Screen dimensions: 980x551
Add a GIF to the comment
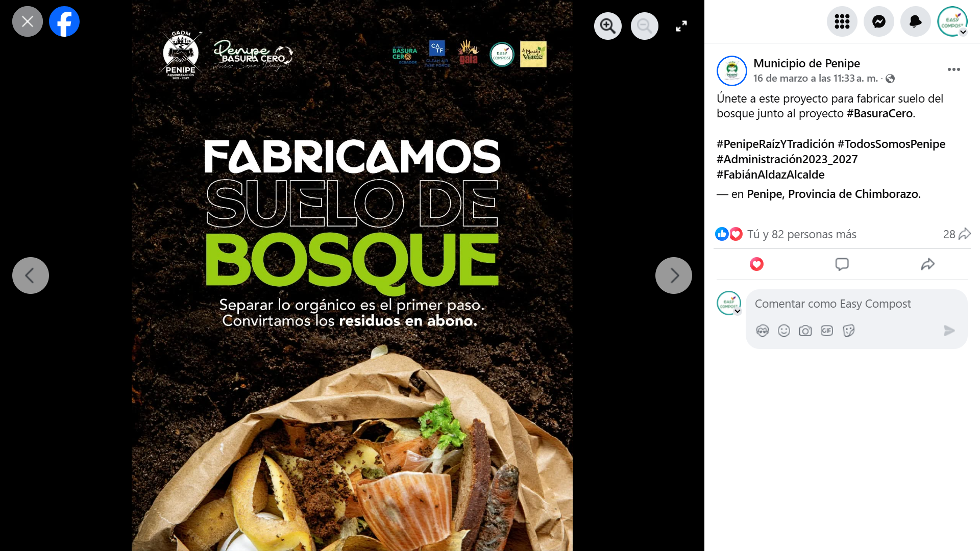[x=827, y=331]
